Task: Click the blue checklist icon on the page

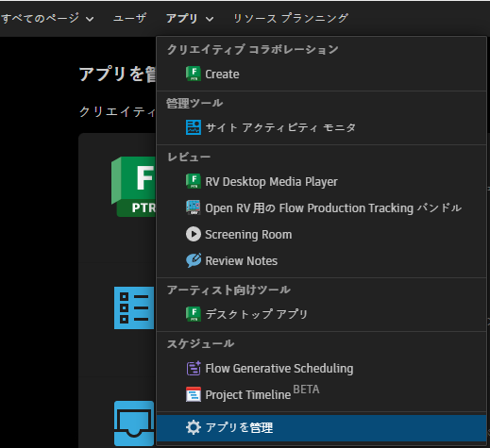Action: point(134,307)
